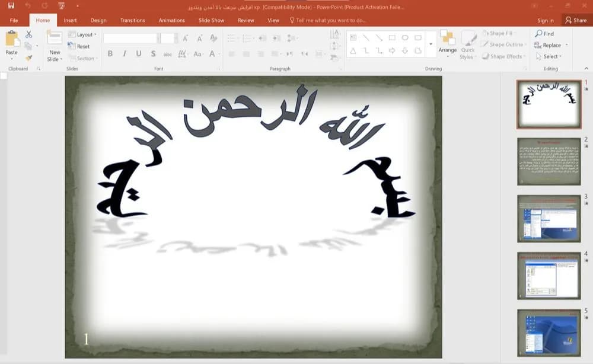
Task: Open Shape Outline color menu
Action: click(x=504, y=44)
